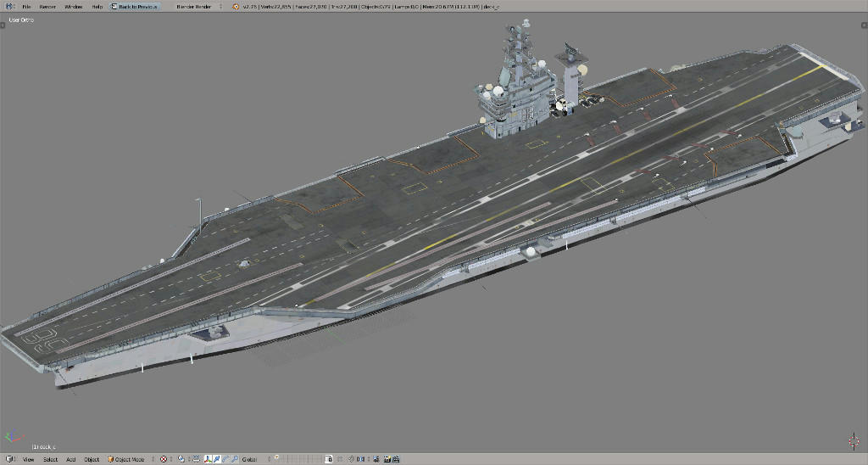
Task: Open the View menu in 3D viewport header
Action: click(29, 459)
